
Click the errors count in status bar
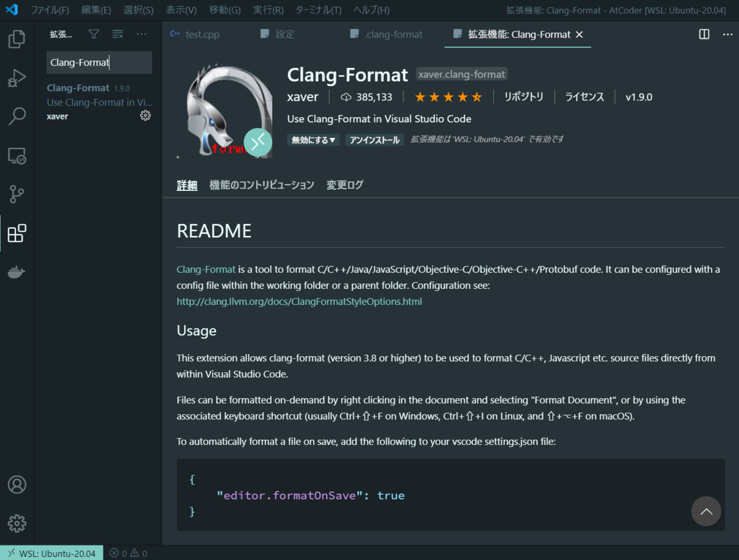click(x=118, y=553)
